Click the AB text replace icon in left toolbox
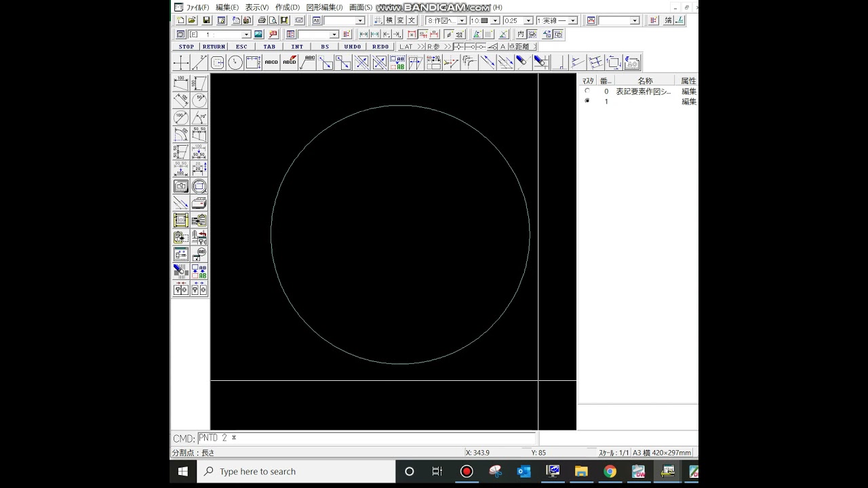Viewport: 868px width, 488px height. point(199,271)
